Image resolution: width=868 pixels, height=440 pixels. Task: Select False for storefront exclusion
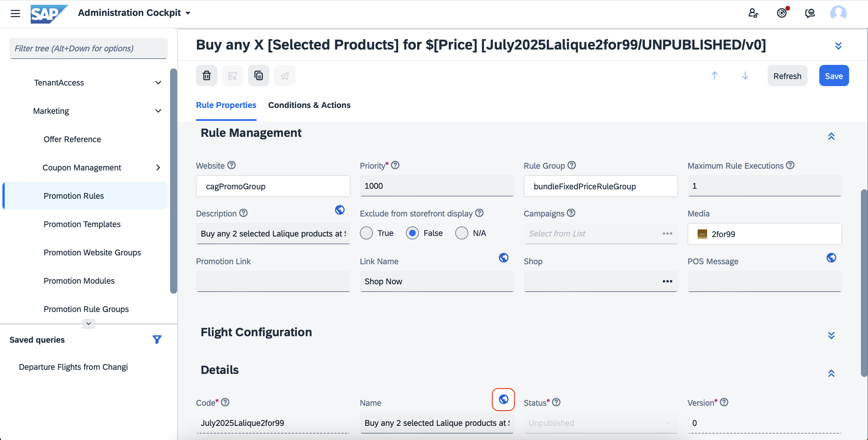(x=412, y=233)
